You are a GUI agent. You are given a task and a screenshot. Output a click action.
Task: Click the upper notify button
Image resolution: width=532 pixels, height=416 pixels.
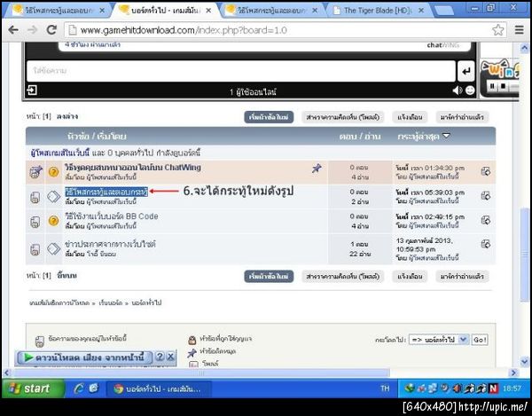point(410,117)
